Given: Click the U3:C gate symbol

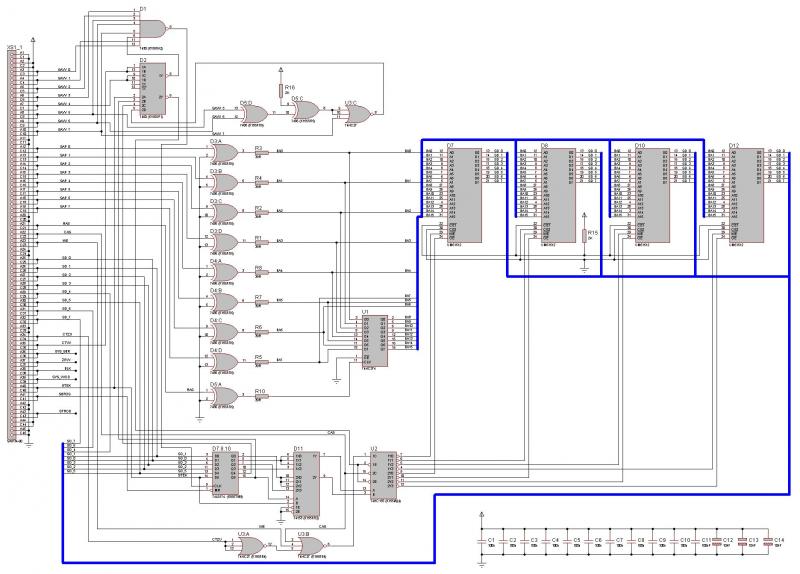Looking at the screenshot, I should [x=356, y=113].
